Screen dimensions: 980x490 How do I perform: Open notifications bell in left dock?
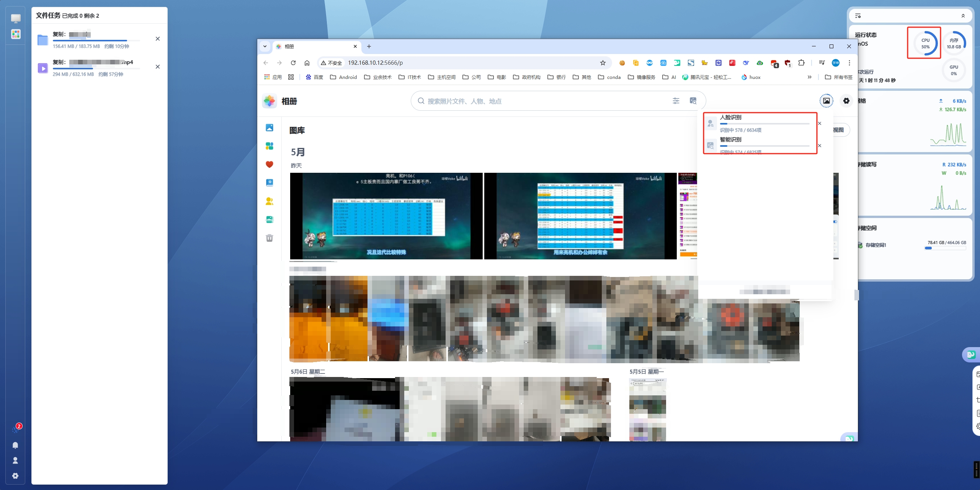pos(15,445)
